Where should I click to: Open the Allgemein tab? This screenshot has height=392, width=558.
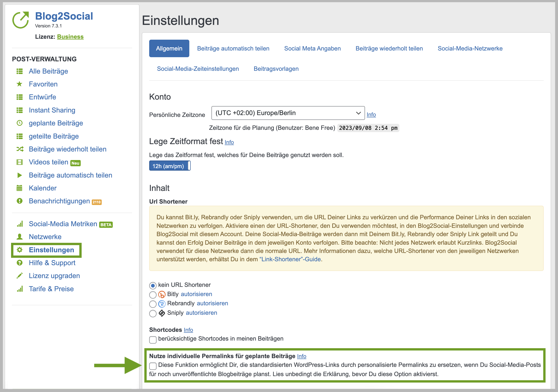click(169, 48)
